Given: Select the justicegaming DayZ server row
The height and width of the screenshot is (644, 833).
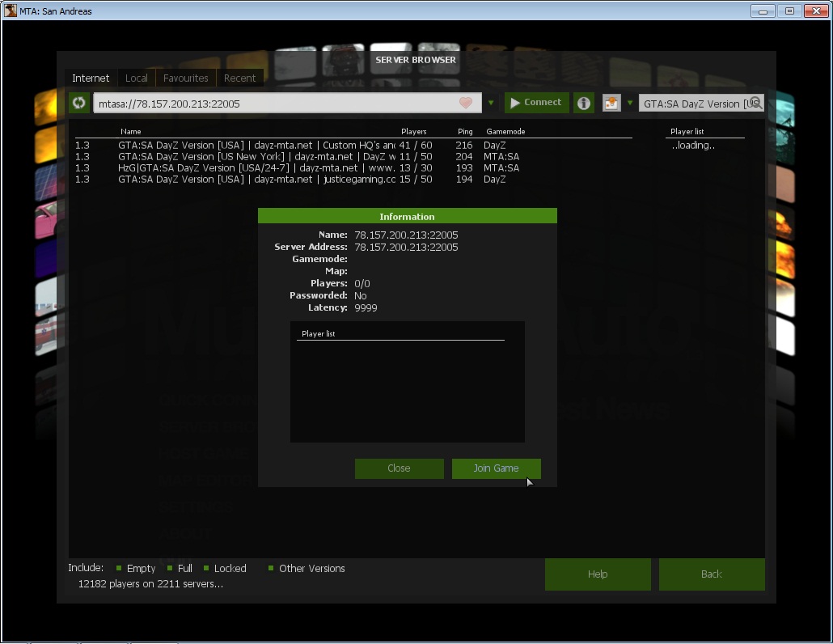Looking at the screenshot, I should [353, 180].
